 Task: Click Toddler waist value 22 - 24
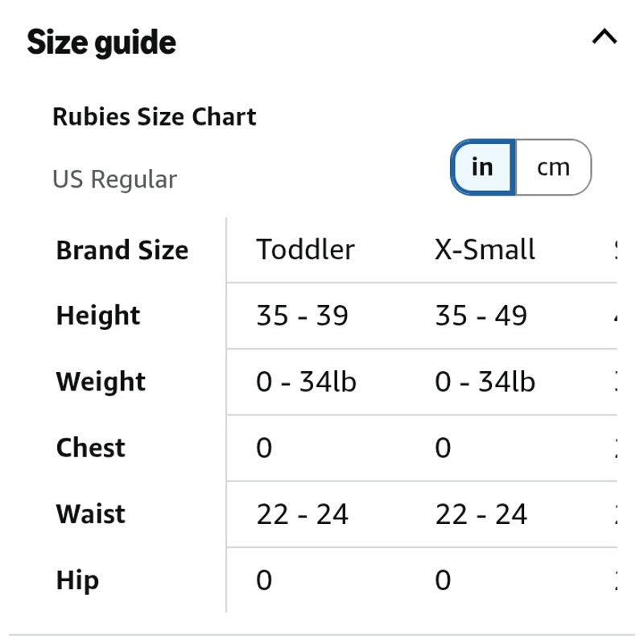pos(302,514)
